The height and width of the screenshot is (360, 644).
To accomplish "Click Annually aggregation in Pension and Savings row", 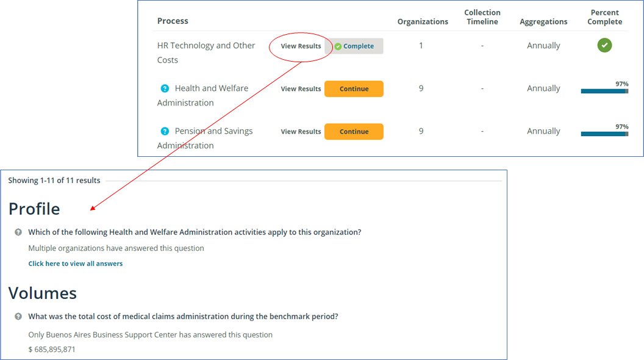I will coord(543,131).
